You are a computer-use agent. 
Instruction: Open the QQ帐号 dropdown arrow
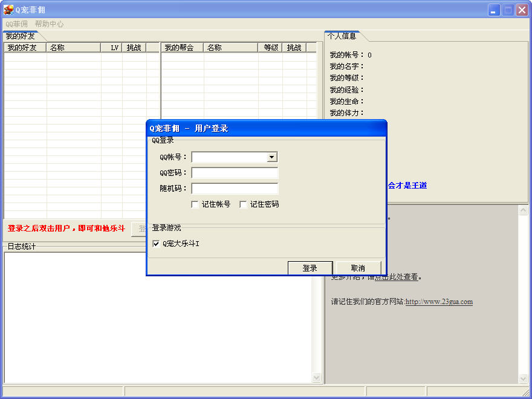click(x=272, y=157)
